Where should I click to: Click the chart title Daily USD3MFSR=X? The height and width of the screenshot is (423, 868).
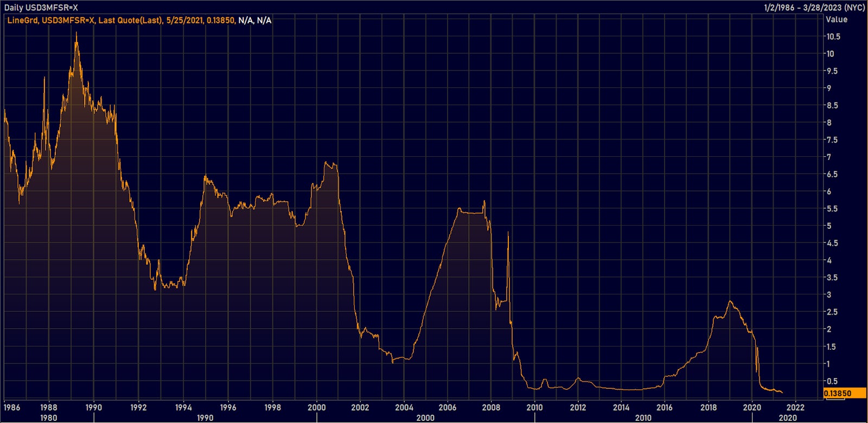coord(41,8)
